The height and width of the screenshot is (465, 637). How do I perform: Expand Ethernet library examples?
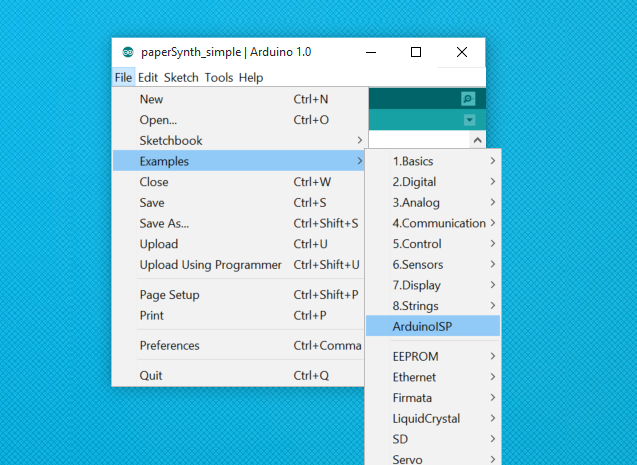[433, 377]
